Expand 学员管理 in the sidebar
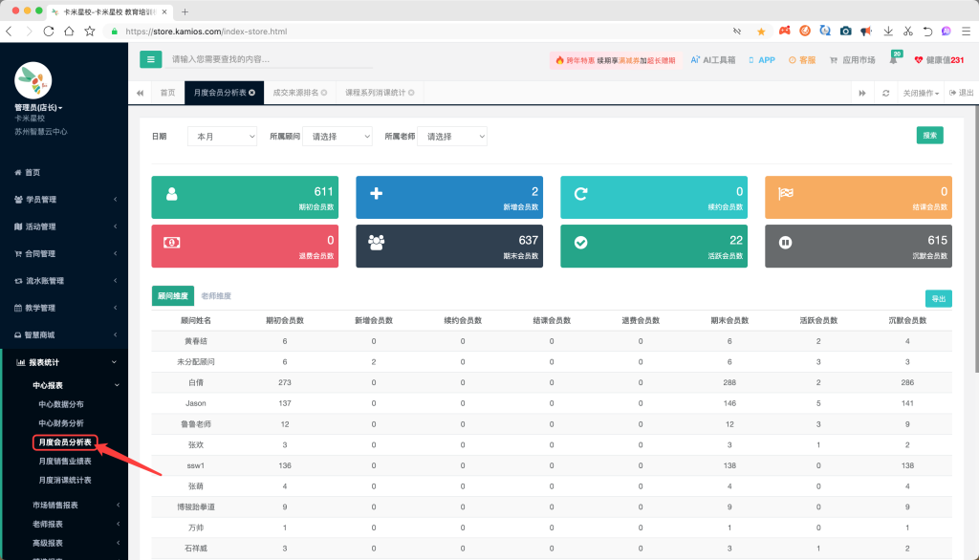Screen dimensions: 979x560 point(64,200)
